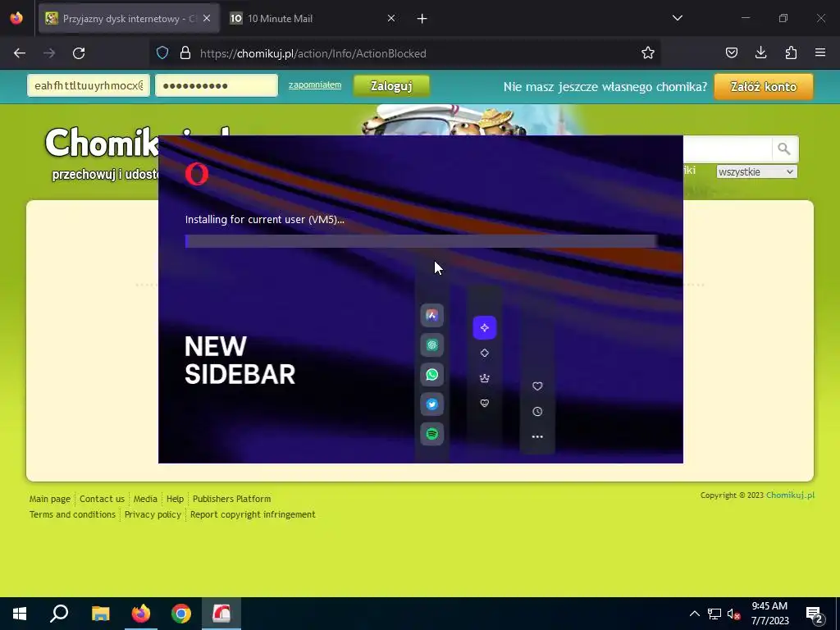The image size is (840, 630).
Task: Open the Privacy policy link
Action: pos(153,514)
